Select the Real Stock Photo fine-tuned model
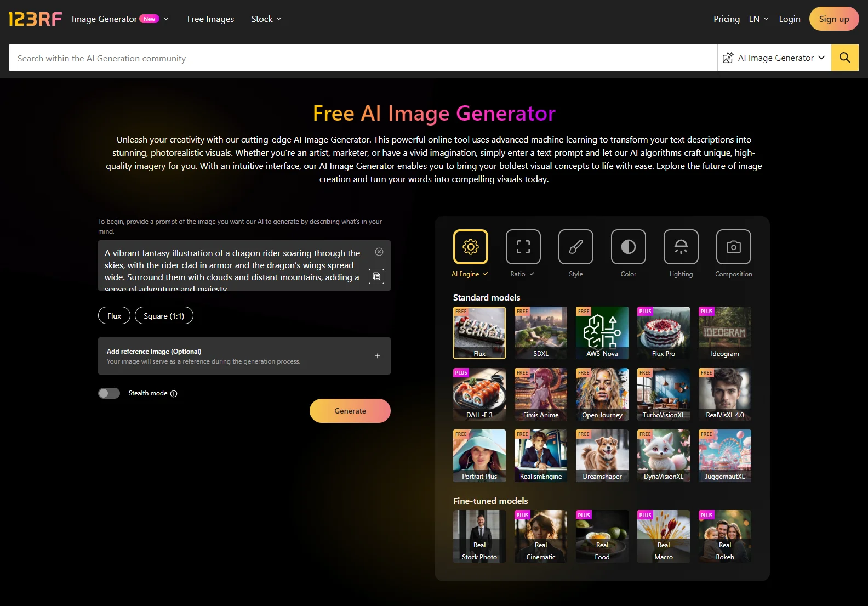 [x=479, y=536]
